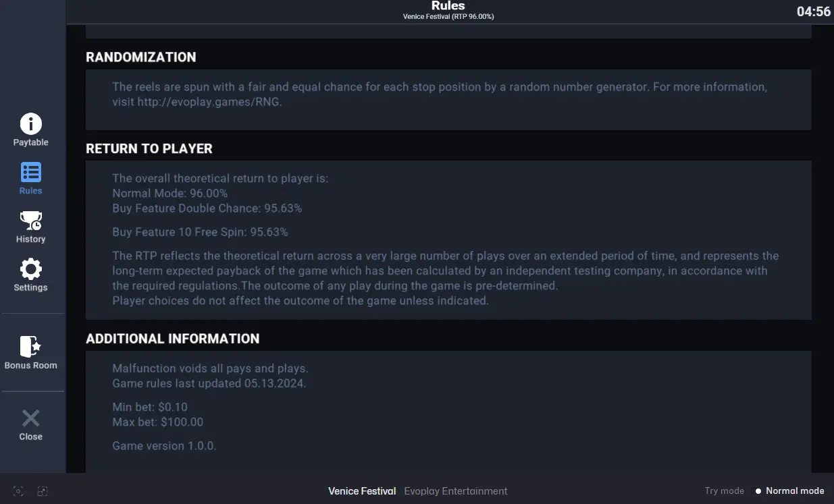Switch to Try mode
Screen dimensions: 834x504
pyautogui.click(x=724, y=491)
